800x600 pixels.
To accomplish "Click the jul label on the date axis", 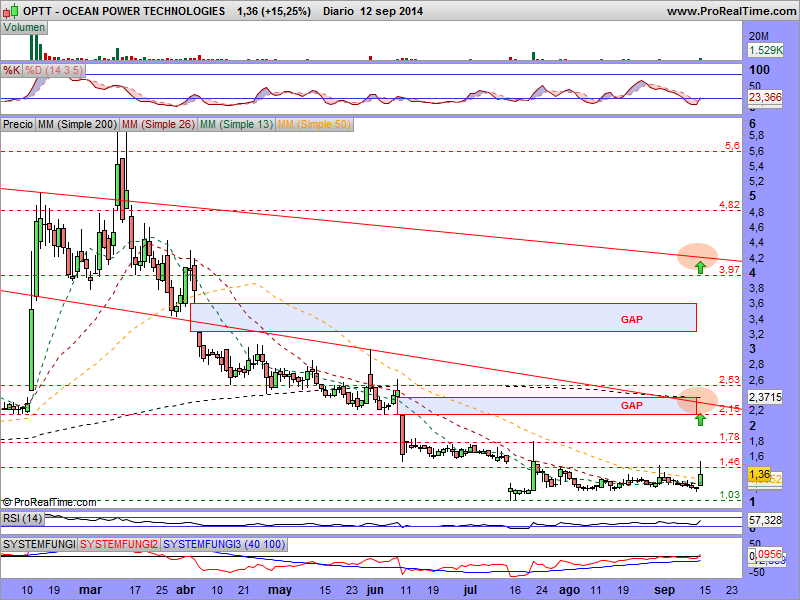I will [x=470, y=590].
